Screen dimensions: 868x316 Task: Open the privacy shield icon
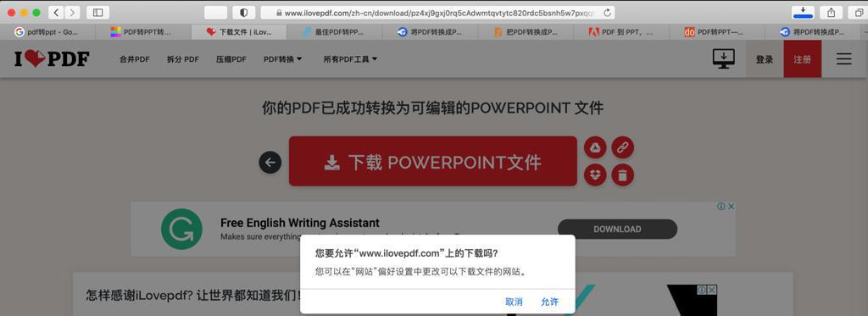[x=243, y=12]
